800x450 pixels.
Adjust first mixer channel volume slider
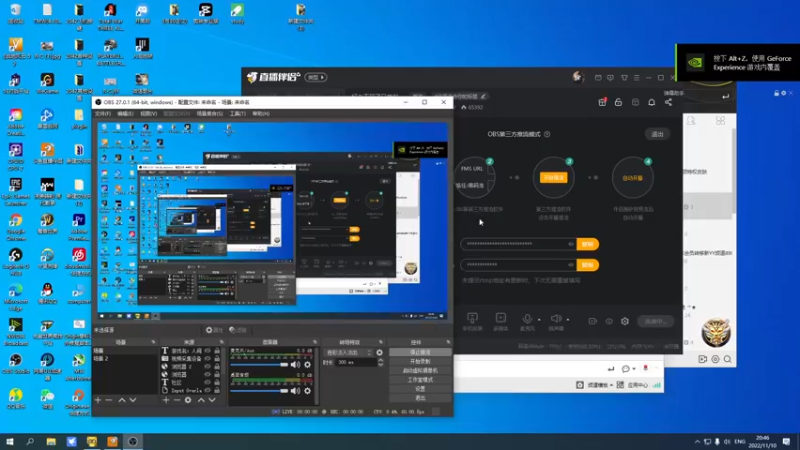(x=259, y=364)
